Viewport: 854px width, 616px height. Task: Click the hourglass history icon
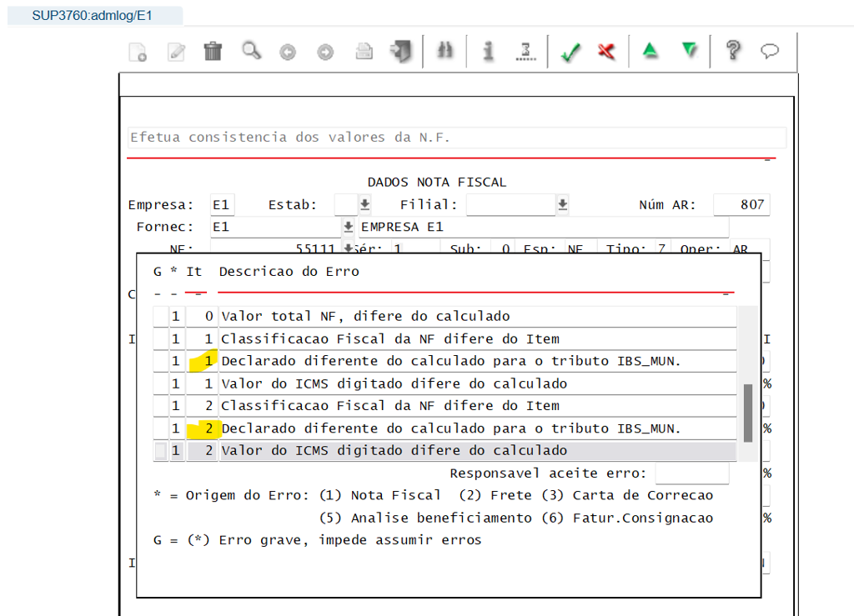(526, 51)
